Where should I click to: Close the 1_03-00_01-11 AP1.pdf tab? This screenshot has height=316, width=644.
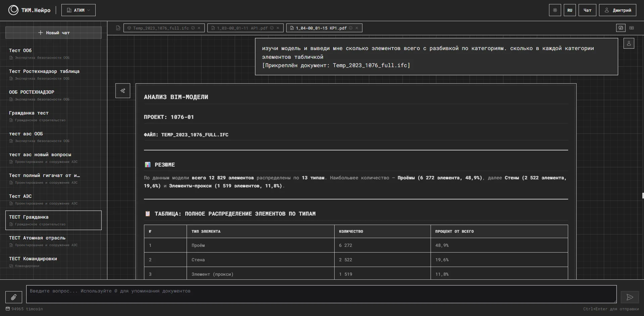point(278,28)
